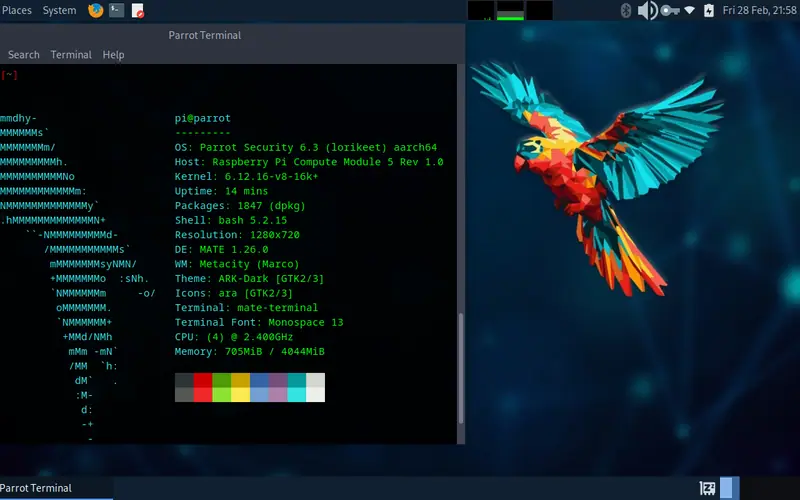Launch Firefox from the top panel

coord(95,10)
